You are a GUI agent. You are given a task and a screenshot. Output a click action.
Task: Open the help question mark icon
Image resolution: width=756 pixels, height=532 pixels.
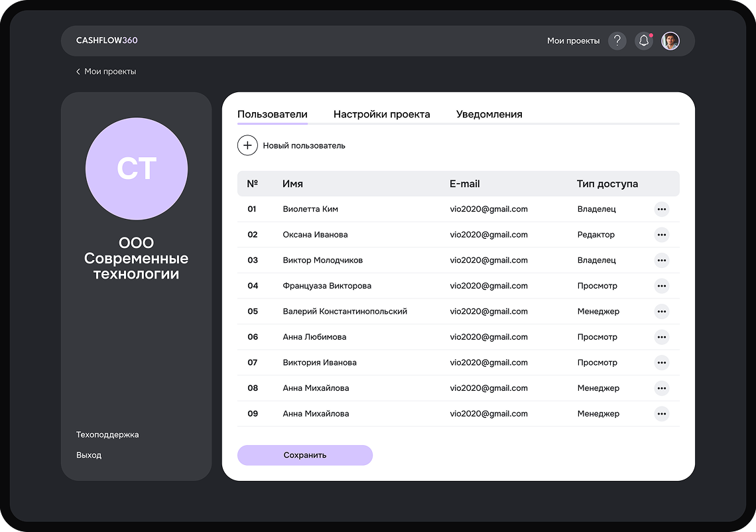617,41
